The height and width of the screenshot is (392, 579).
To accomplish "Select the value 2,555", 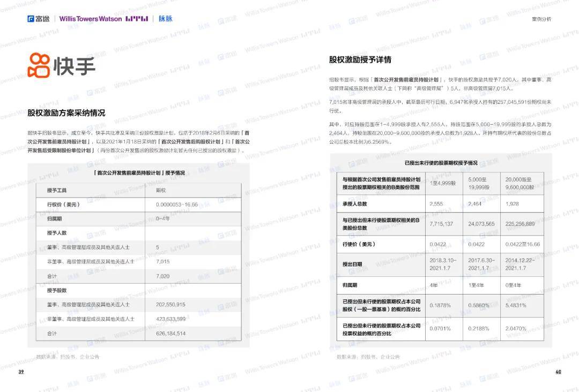I will click(436, 203).
